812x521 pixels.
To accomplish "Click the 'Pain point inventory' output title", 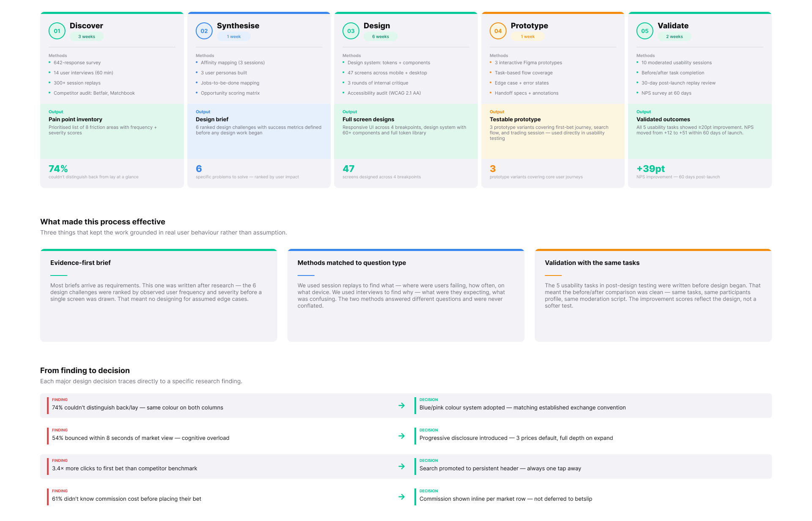I will click(75, 120).
